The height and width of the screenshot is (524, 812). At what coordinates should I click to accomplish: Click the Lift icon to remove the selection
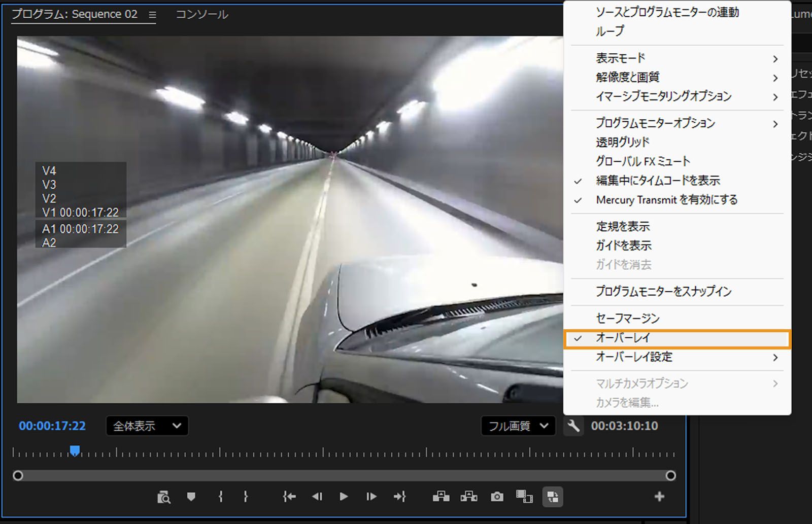[x=441, y=497]
